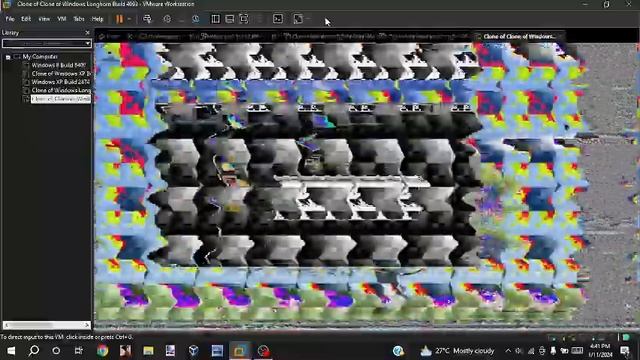640x360 pixels.
Task: Toggle the thumbnail bar view icon
Action: [230, 19]
